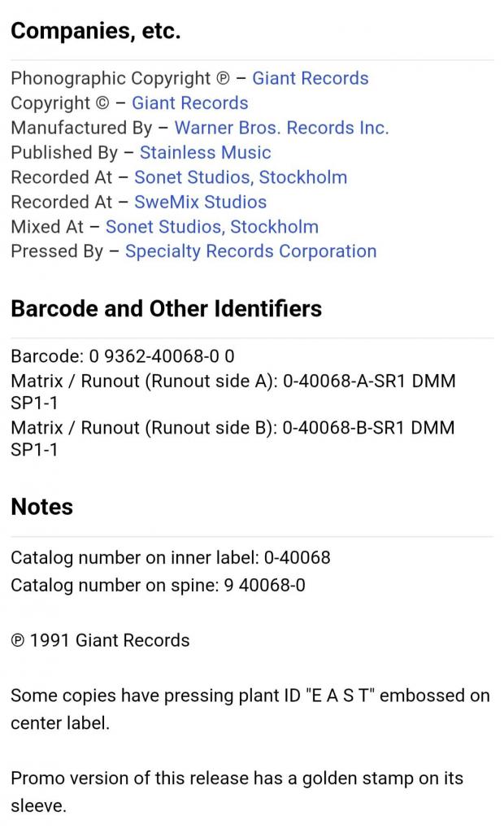Click the "℗ 1991 Giant Records" note
Viewport: 504px width, 833px height.
click(x=100, y=640)
